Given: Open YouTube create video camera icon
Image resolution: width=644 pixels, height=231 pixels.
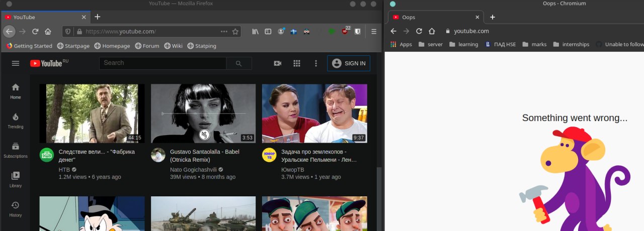Looking at the screenshot, I should [x=277, y=63].
